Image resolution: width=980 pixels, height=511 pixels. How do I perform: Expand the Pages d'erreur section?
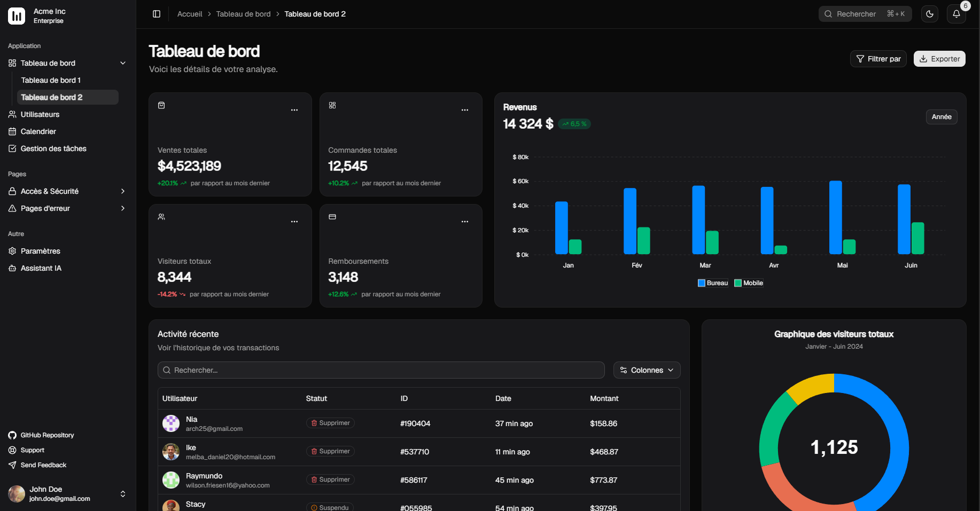point(123,208)
